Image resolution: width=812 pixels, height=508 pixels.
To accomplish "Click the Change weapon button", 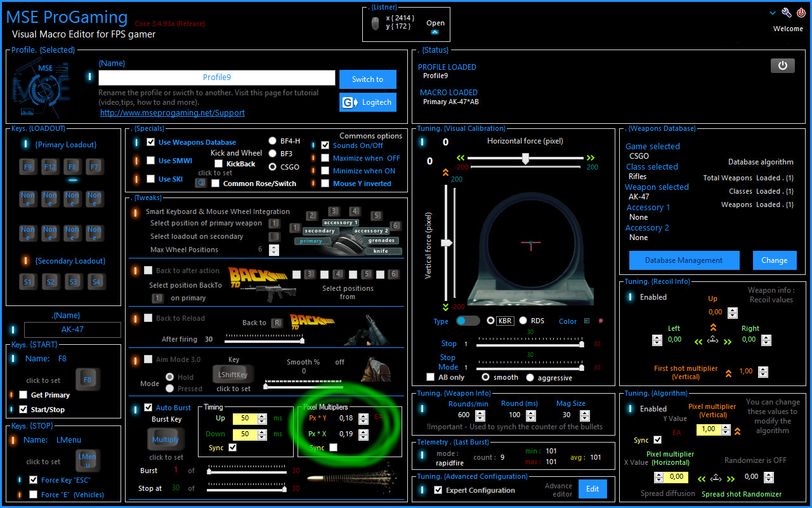I will 775,260.
